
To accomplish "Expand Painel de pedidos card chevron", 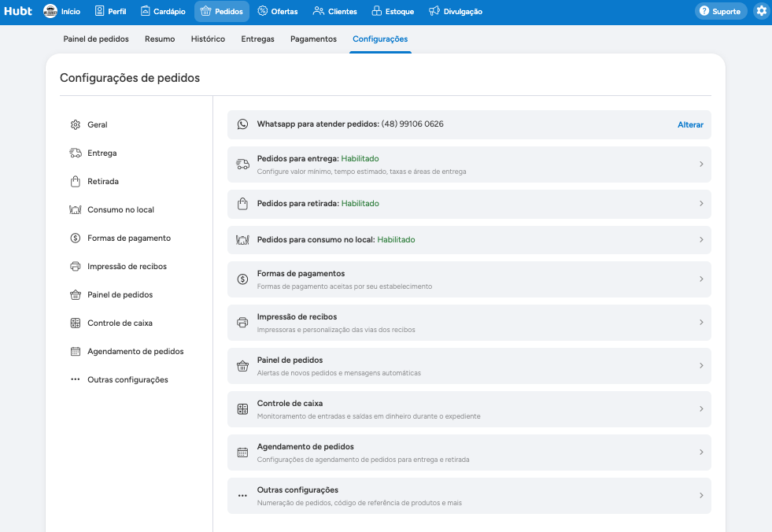I will coord(701,365).
